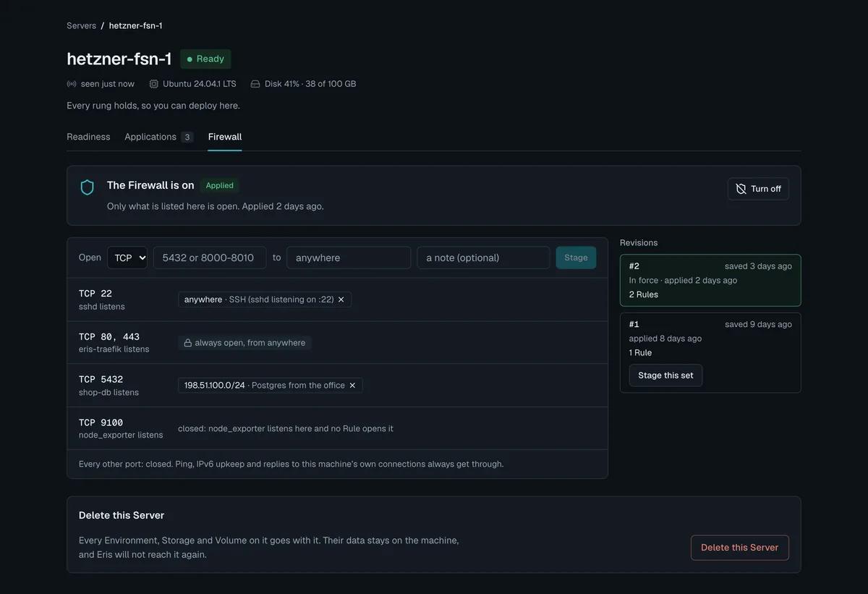Focus the anywhere source input field
The image size is (868, 594).
(349, 258)
